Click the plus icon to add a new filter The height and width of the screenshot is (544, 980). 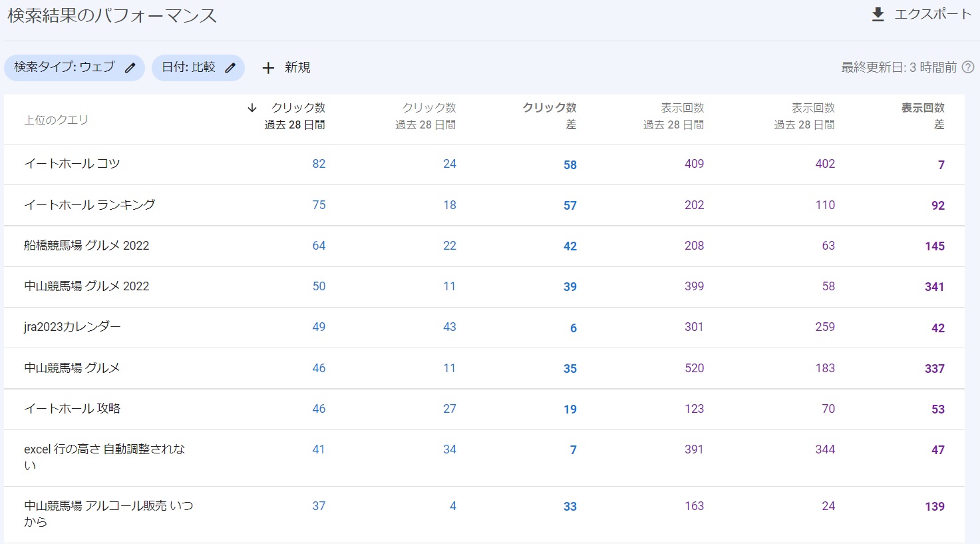pyautogui.click(x=268, y=68)
